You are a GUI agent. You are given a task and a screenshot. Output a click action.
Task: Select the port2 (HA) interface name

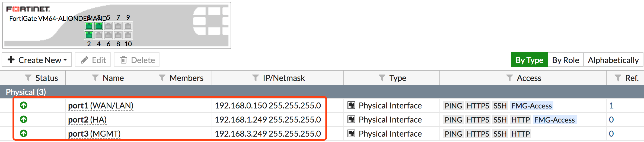click(x=87, y=120)
